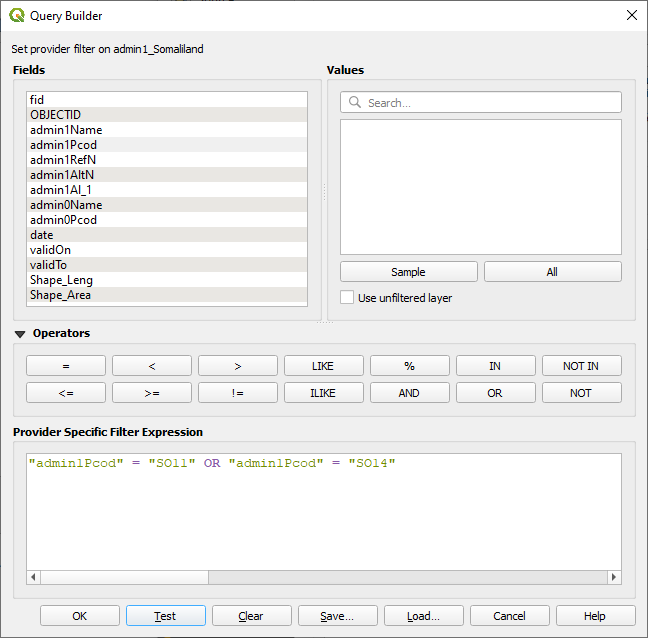This screenshot has width=648, height=638.
Task: Select the admin1Name field in list
Action: click(66, 130)
